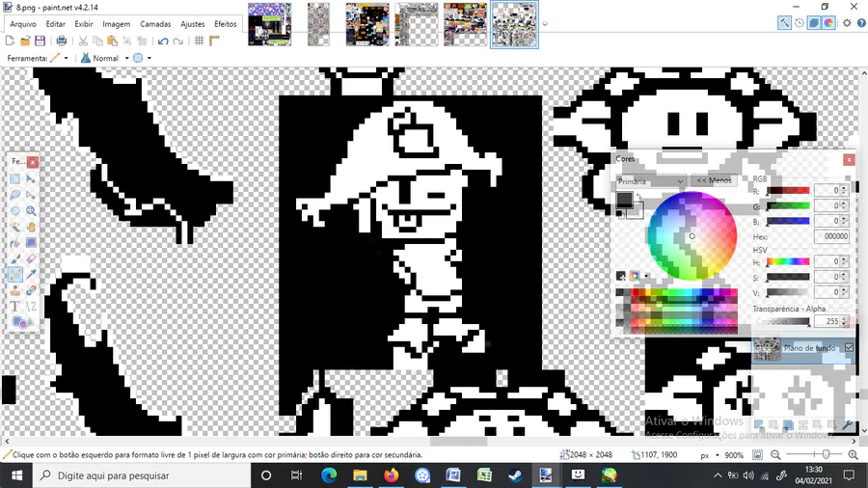Open the palette menu dropdown arrow
This screenshot has height=488, width=868.
click(x=646, y=276)
